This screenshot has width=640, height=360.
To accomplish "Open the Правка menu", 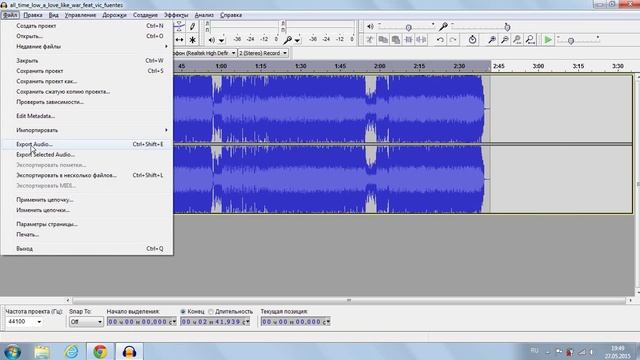I will [33, 15].
